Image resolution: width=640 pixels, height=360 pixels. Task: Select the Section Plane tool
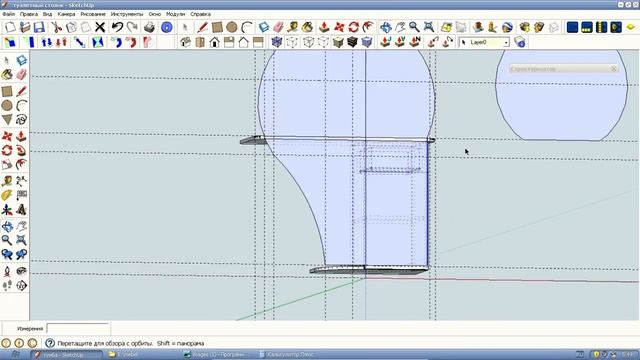(x=22, y=286)
